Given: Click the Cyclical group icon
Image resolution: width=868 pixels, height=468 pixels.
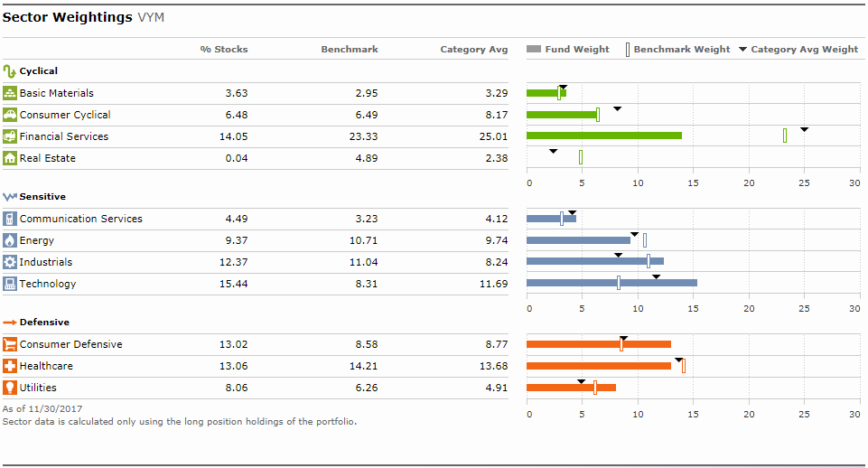Looking at the screenshot, I should coord(9,70).
